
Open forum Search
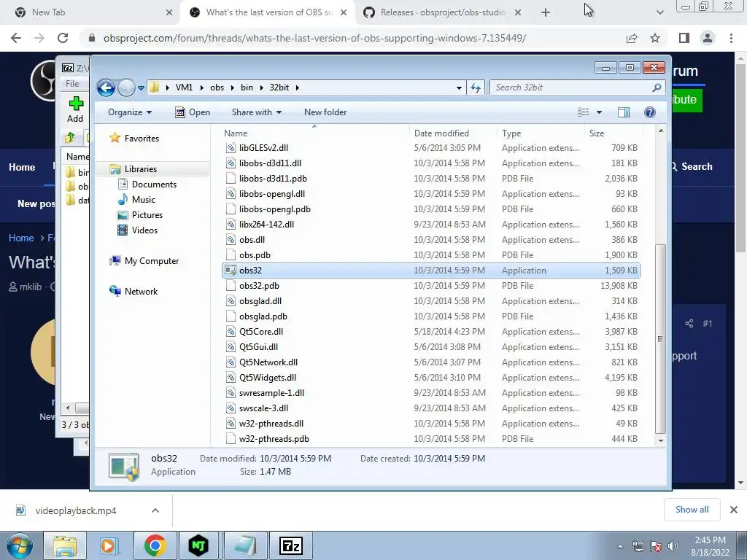pyautogui.click(x=692, y=167)
